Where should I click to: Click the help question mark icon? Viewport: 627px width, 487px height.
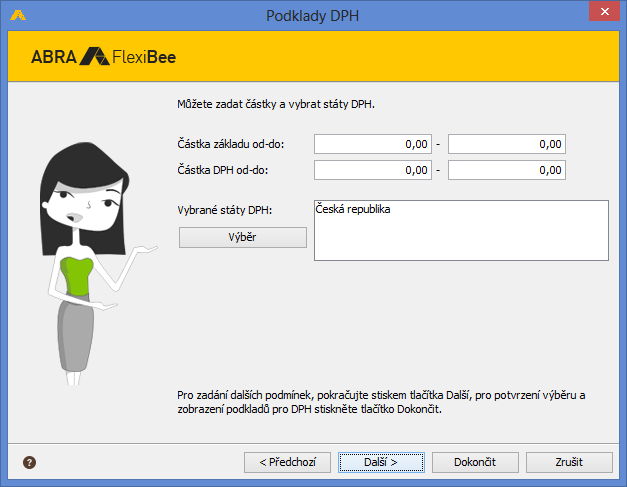(x=29, y=462)
